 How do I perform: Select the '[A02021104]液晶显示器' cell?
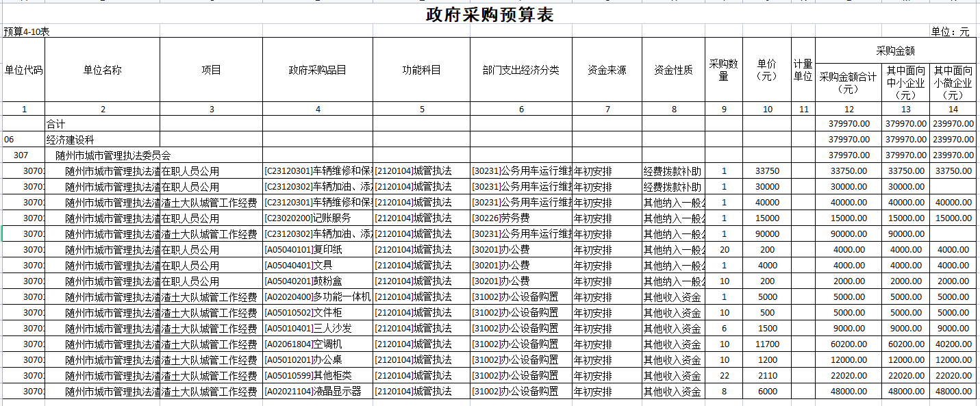(318, 392)
